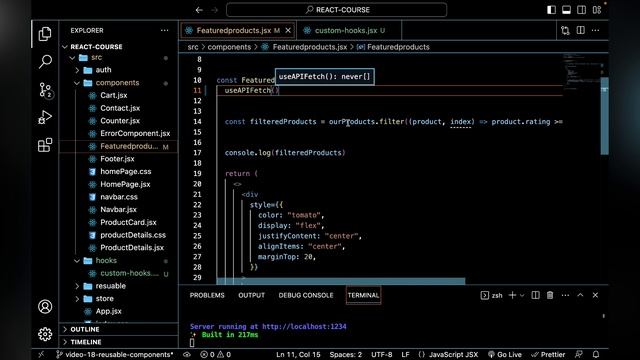
Task: Click the remote window status bar icon
Action: pyautogui.click(x=41, y=354)
